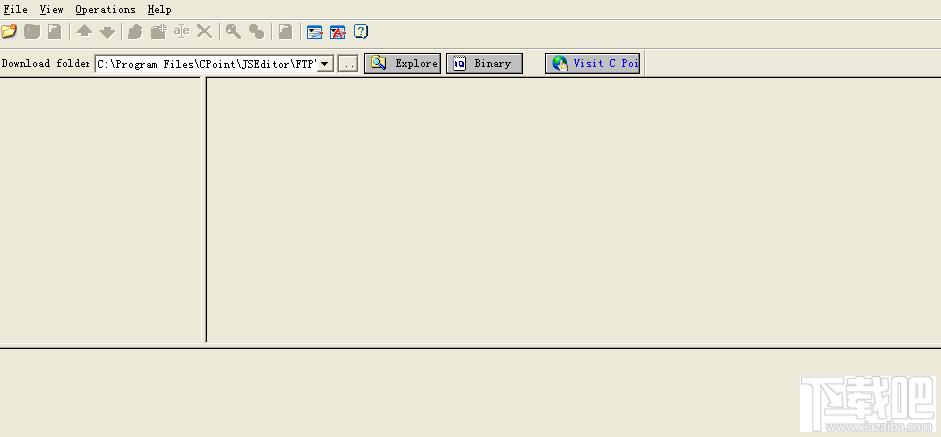Open the Visit C Point link button
Viewport: 941px width, 437px height.
pyautogui.click(x=592, y=64)
